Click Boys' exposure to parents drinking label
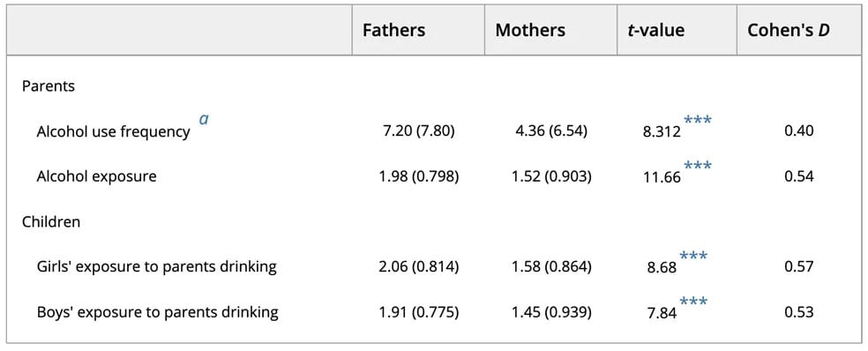The width and height of the screenshot is (868, 351). (157, 312)
